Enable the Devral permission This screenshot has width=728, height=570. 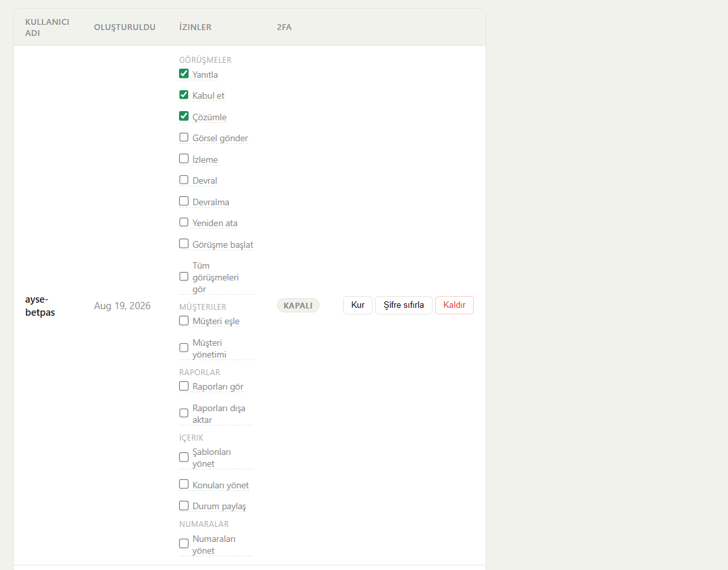(x=184, y=180)
